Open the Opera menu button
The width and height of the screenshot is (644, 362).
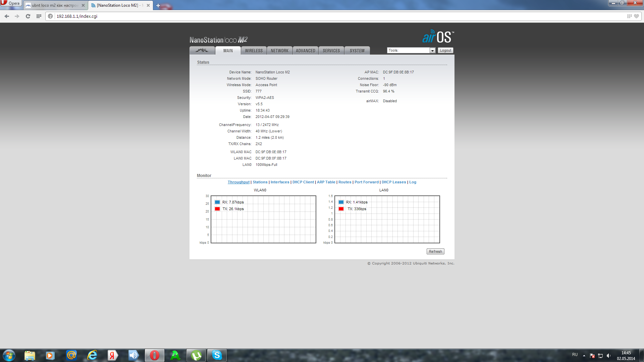pos(11,3)
